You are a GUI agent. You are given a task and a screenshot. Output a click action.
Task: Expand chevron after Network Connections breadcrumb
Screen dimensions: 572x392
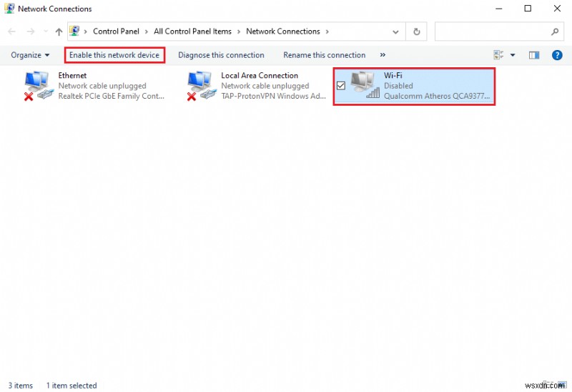click(327, 31)
